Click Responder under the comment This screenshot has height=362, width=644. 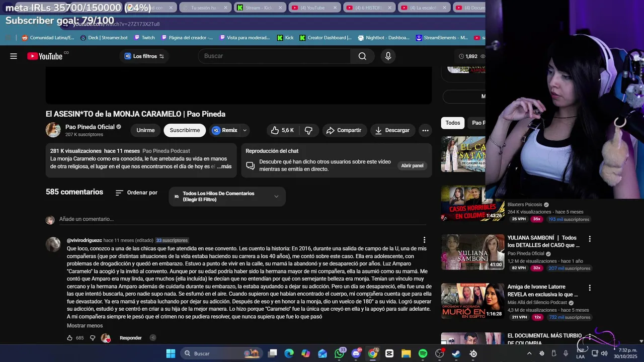pos(130,338)
